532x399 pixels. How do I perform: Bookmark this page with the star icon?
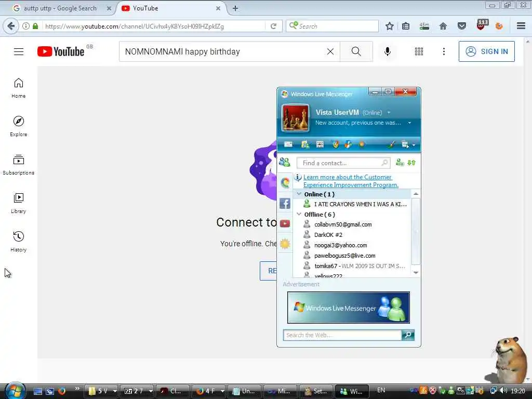tap(390, 26)
